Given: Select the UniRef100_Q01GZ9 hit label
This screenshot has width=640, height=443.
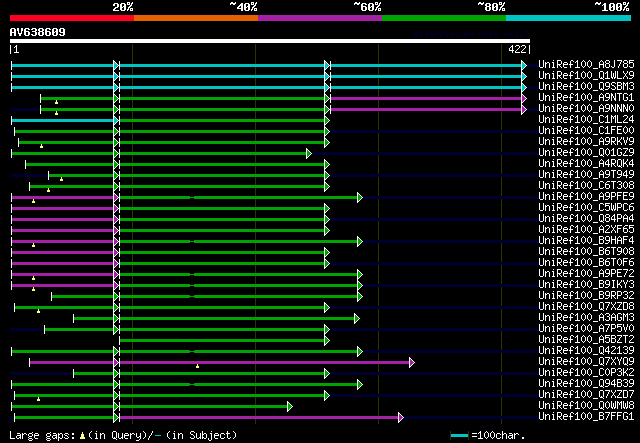Looking at the screenshot, I should coord(586,153).
